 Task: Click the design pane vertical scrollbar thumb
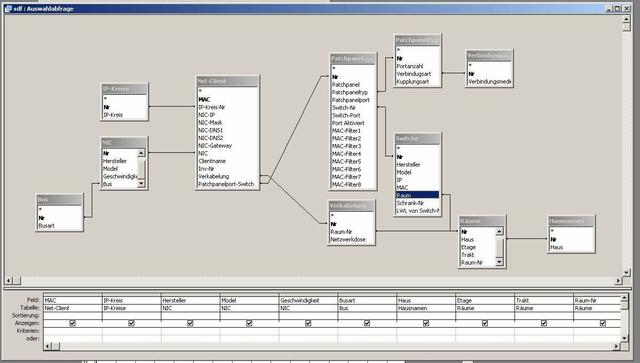pyautogui.click(x=627, y=27)
